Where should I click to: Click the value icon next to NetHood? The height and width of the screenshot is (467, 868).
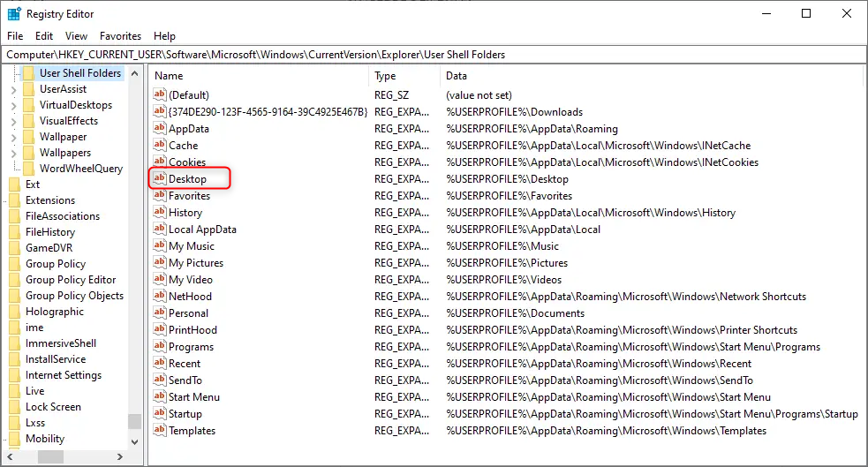(x=160, y=296)
